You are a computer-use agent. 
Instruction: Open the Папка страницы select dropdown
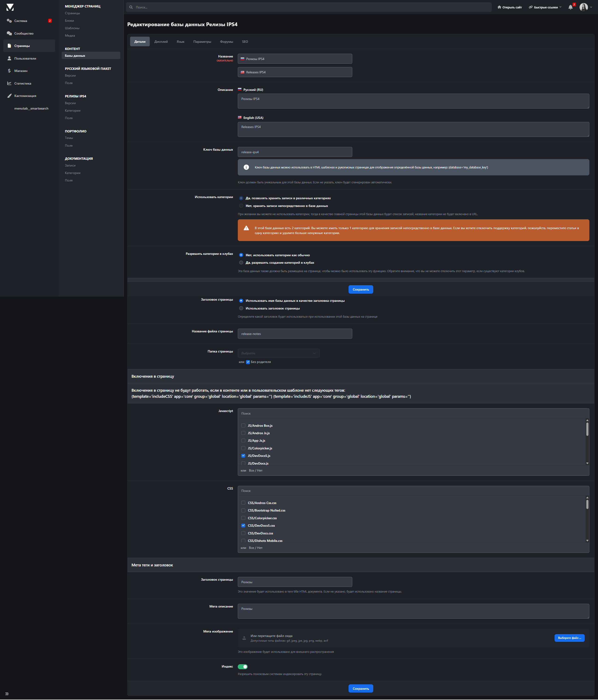click(278, 353)
